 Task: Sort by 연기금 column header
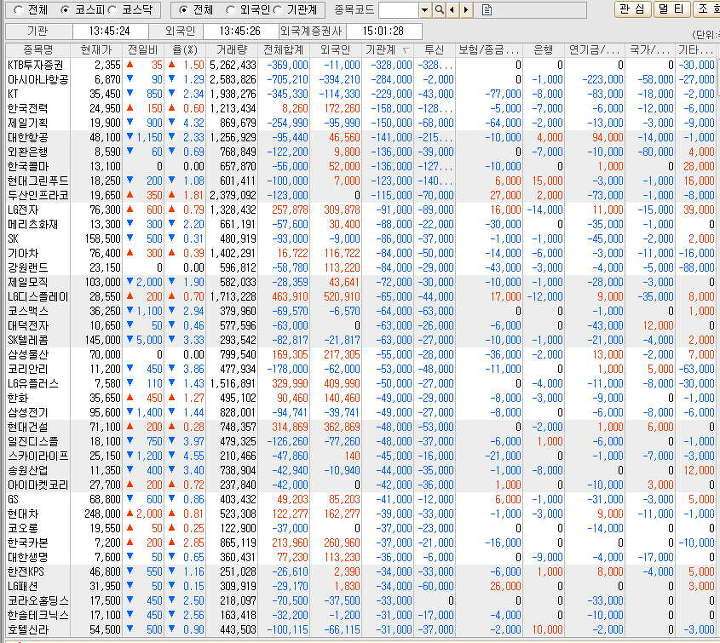[x=595, y=50]
